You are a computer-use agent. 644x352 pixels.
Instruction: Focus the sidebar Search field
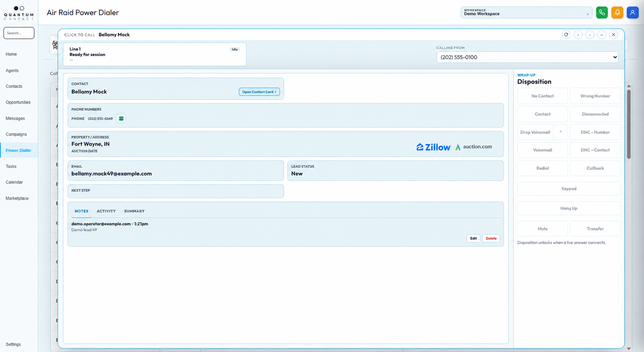pyautogui.click(x=19, y=33)
